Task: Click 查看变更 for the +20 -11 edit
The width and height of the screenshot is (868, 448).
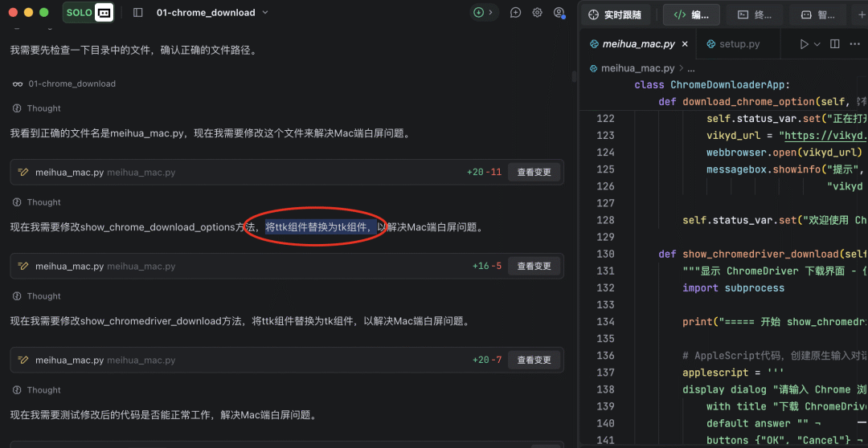Action: point(534,172)
